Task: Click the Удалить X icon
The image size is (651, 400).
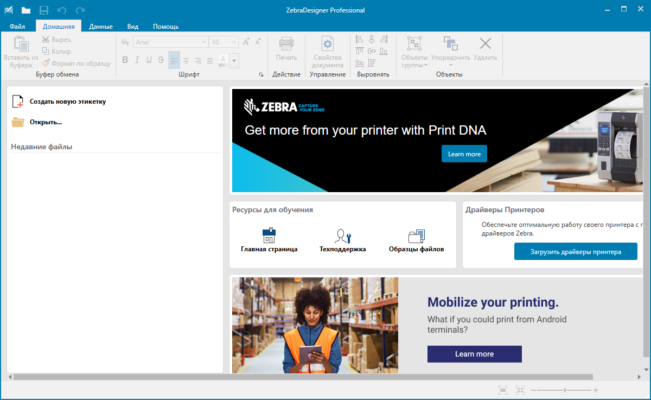Action: 485,43
